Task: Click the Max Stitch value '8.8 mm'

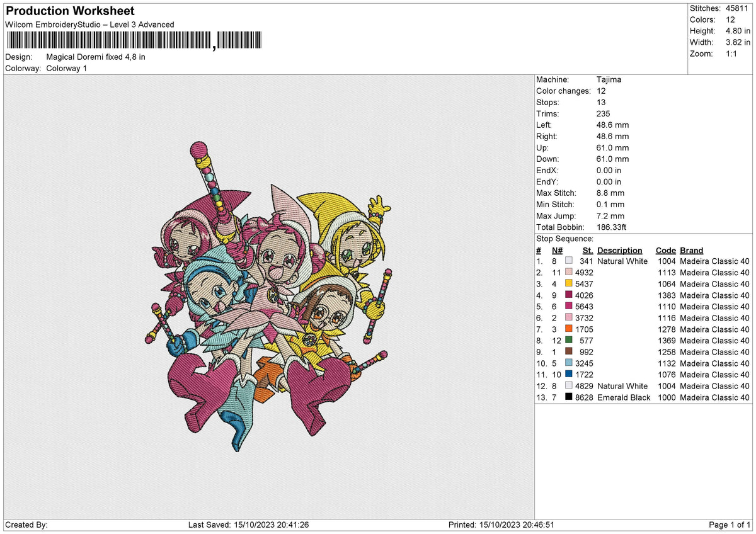Action: (610, 193)
